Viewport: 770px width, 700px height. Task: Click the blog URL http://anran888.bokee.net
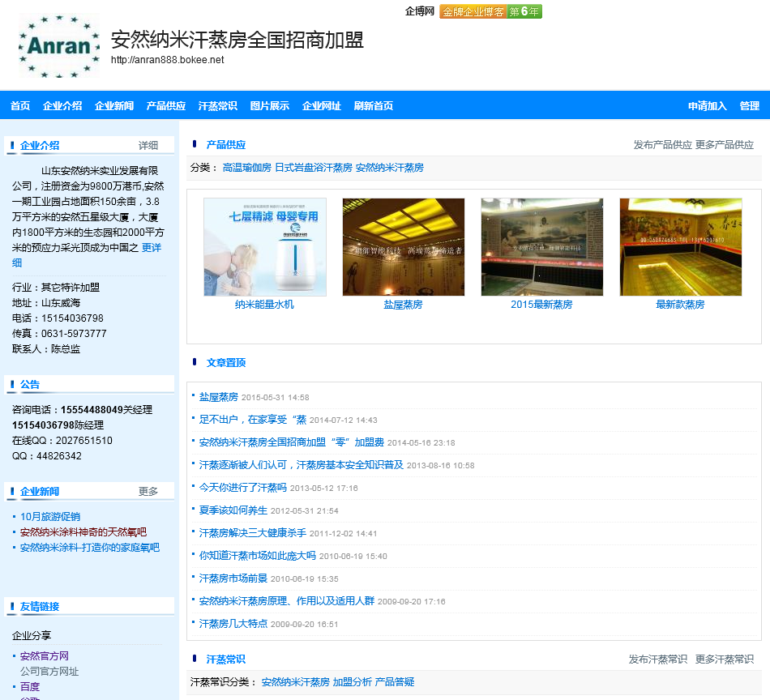click(x=168, y=60)
